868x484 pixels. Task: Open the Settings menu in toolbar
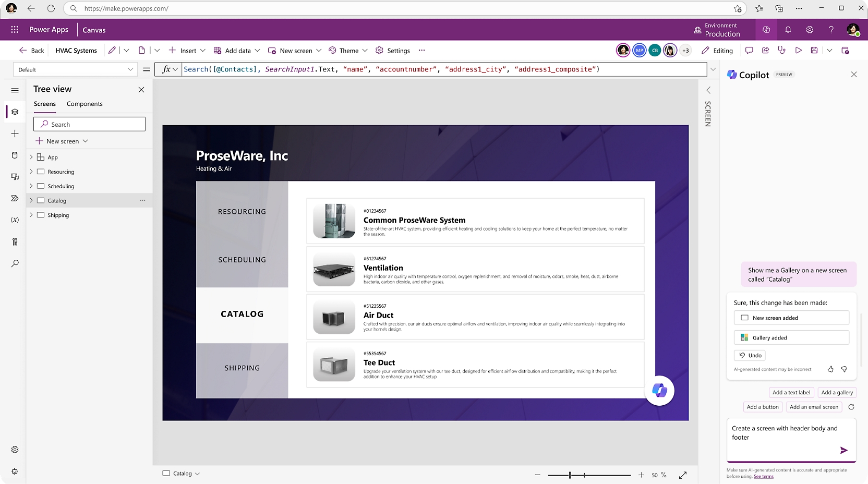point(393,50)
